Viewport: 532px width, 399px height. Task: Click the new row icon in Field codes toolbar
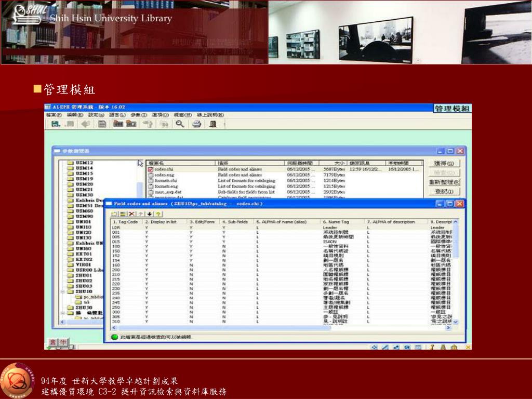coord(114,214)
